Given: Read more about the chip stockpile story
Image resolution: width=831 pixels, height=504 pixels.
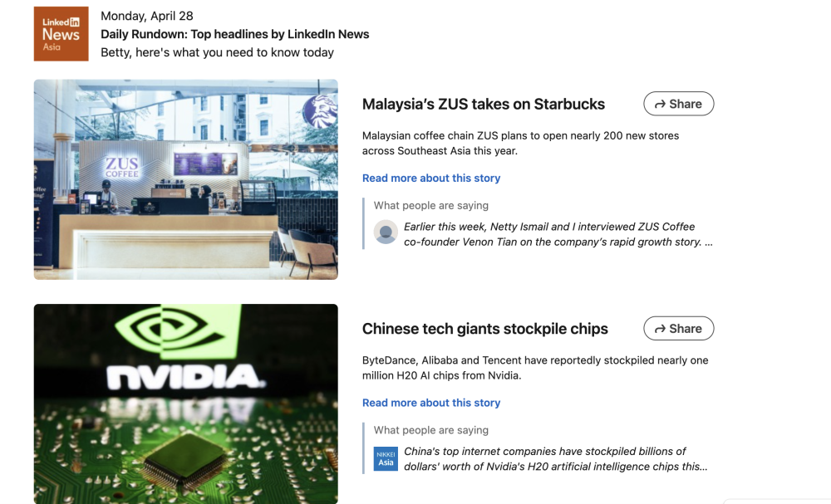Looking at the screenshot, I should [x=431, y=403].
